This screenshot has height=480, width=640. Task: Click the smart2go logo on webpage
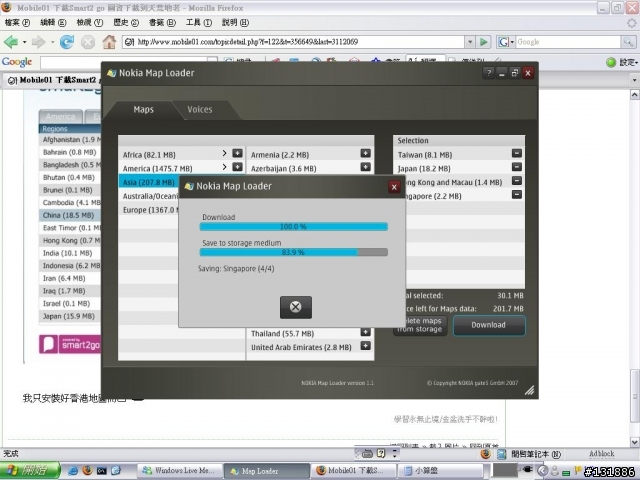point(70,344)
